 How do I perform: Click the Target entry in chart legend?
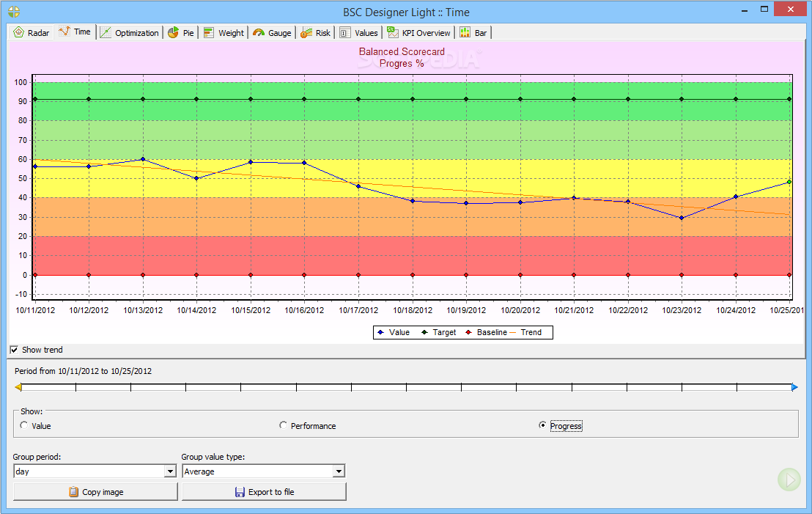[439, 332]
